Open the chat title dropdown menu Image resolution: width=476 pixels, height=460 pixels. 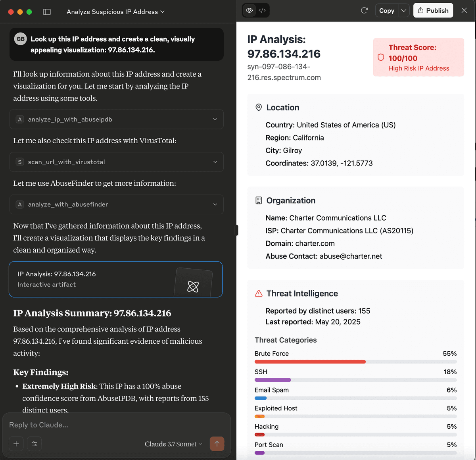point(115,12)
